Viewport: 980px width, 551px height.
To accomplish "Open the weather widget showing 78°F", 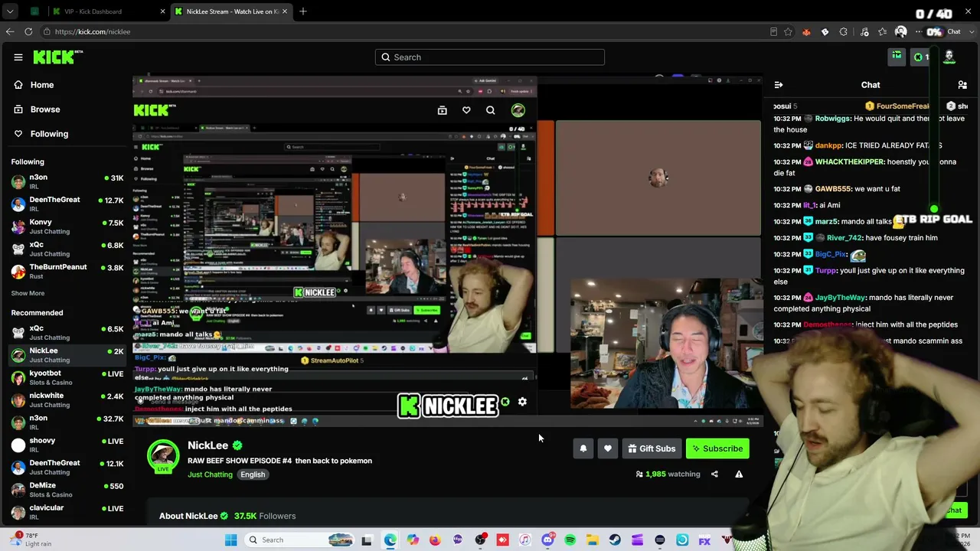I will (x=31, y=540).
